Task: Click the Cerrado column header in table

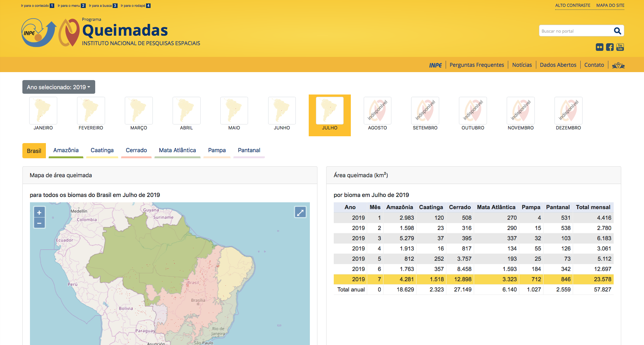Action: tap(460, 207)
